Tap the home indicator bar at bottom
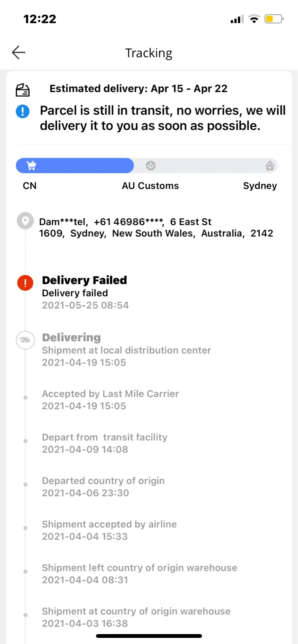Viewport: 298px width, 644px height. (x=149, y=636)
